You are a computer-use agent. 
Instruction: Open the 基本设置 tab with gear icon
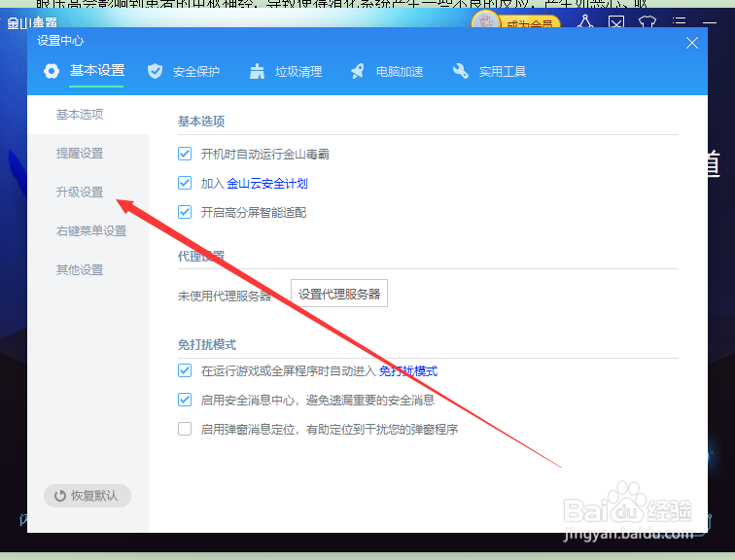pyautogui.click(x=85, y=71)
